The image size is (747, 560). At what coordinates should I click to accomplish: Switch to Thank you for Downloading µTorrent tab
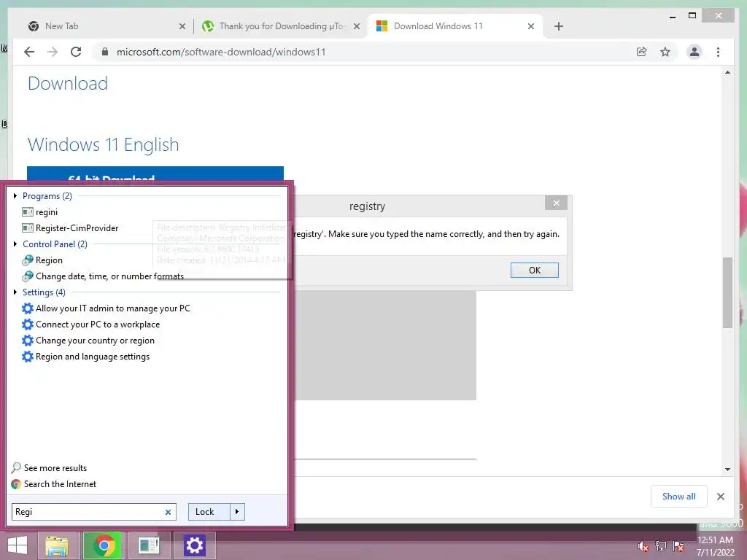pos(280,26)
